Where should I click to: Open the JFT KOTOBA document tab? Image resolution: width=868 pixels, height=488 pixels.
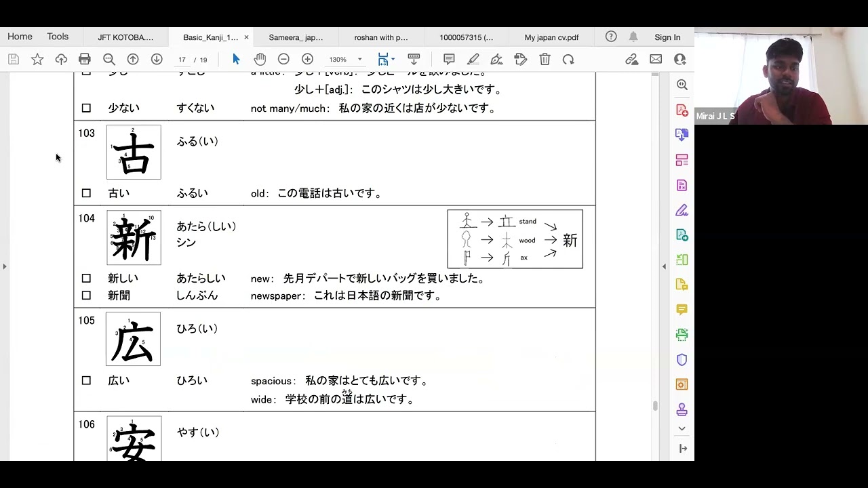125,37
